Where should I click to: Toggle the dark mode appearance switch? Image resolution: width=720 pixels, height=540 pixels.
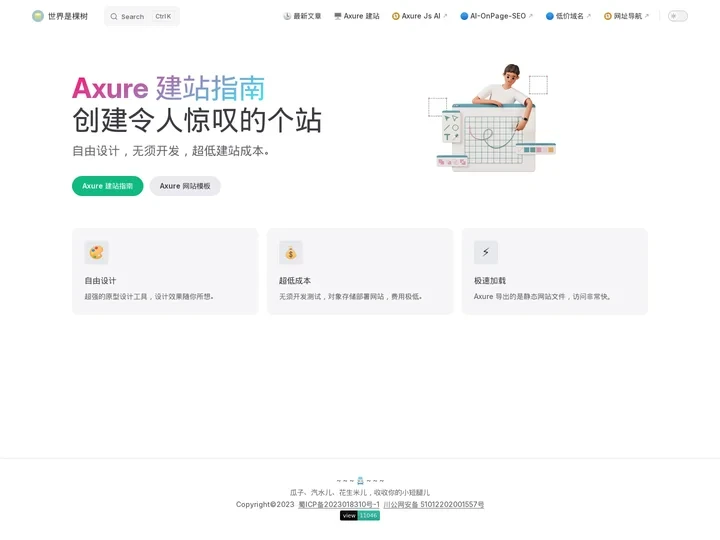click(678, 16)
